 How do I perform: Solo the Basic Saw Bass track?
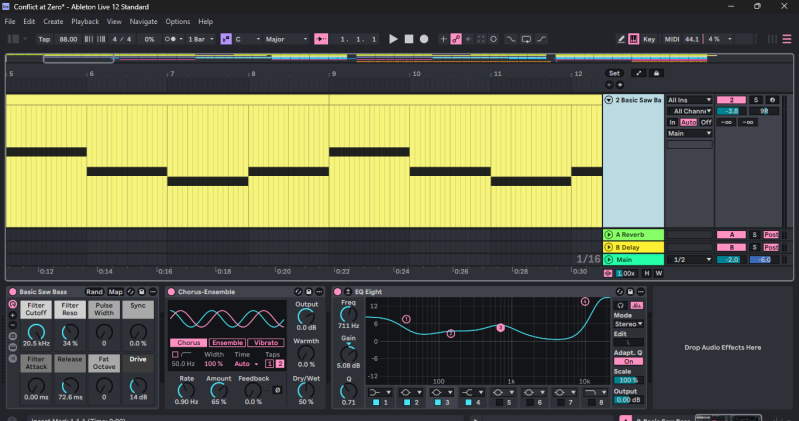click(x=756, y=100)
